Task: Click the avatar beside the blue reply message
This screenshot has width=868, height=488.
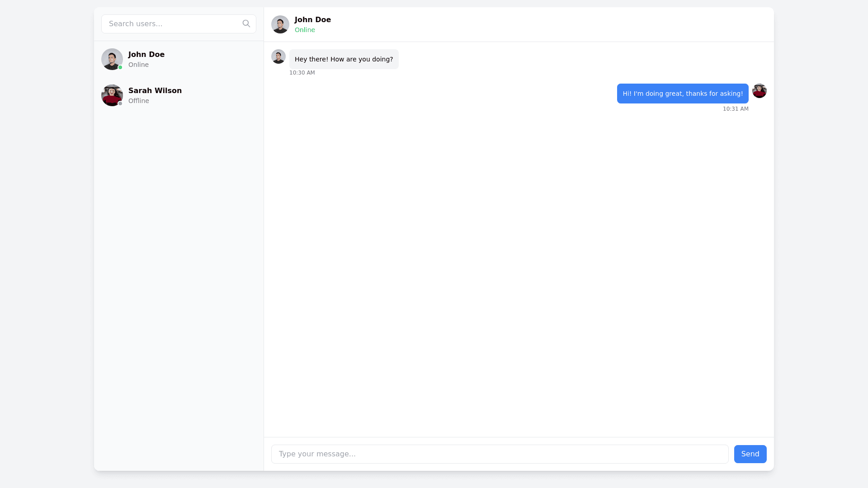Action: click(x=759, y=91)
